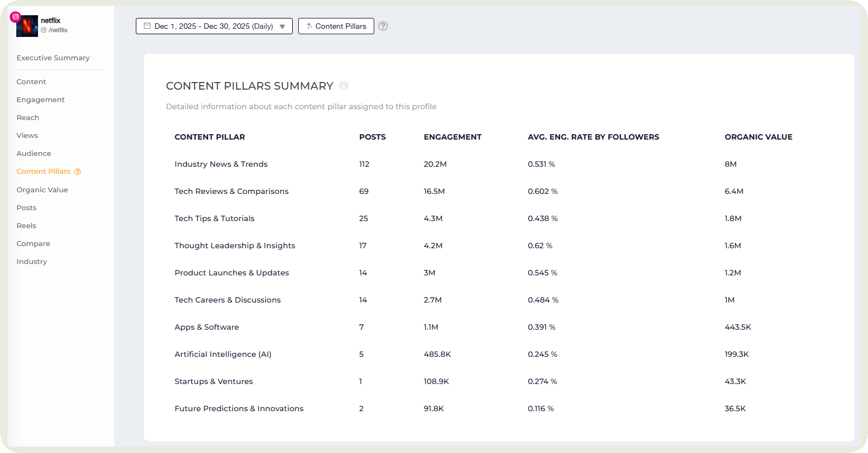
Task: Click the Organic Value column header
Action: click(x=758, y=137)
